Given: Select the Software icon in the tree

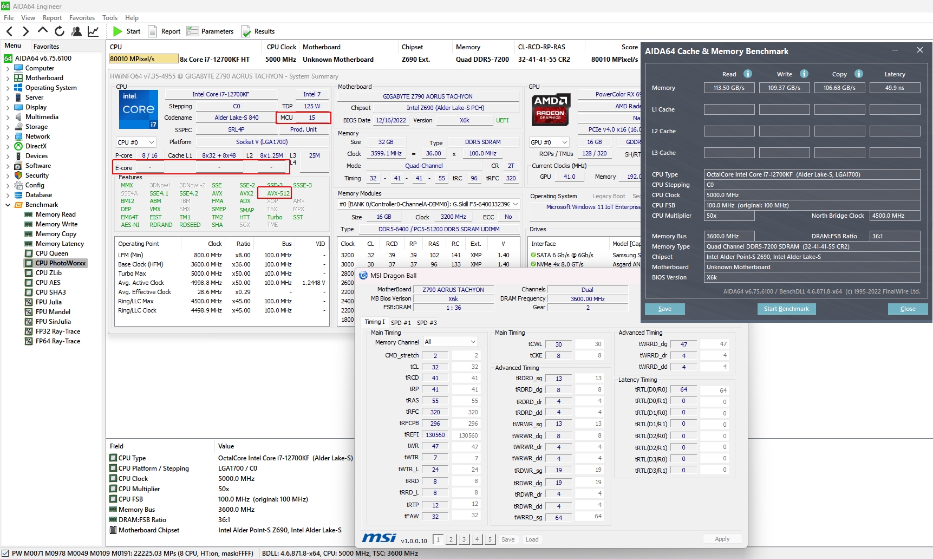Looking at the screenshot, I should click(18, 166).
